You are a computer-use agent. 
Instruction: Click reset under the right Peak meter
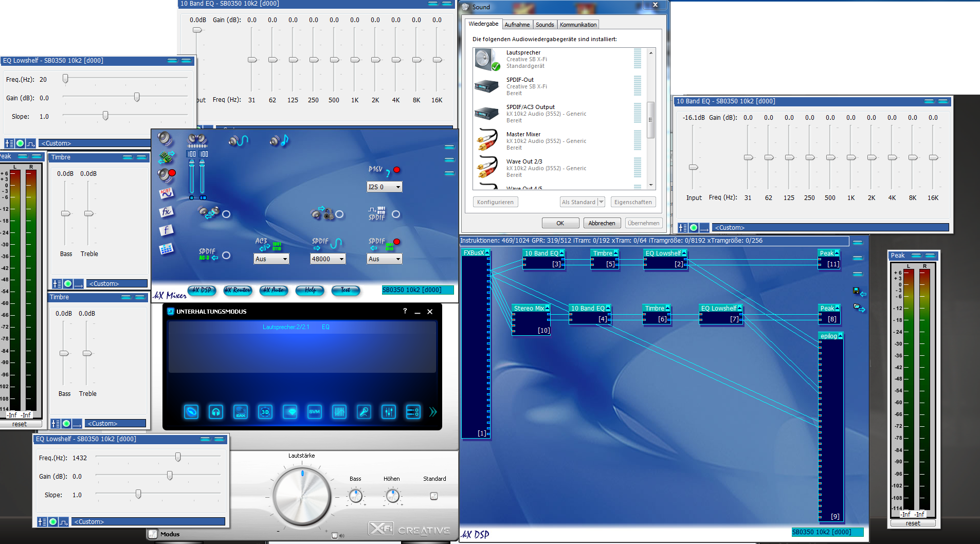pos(913,523)
